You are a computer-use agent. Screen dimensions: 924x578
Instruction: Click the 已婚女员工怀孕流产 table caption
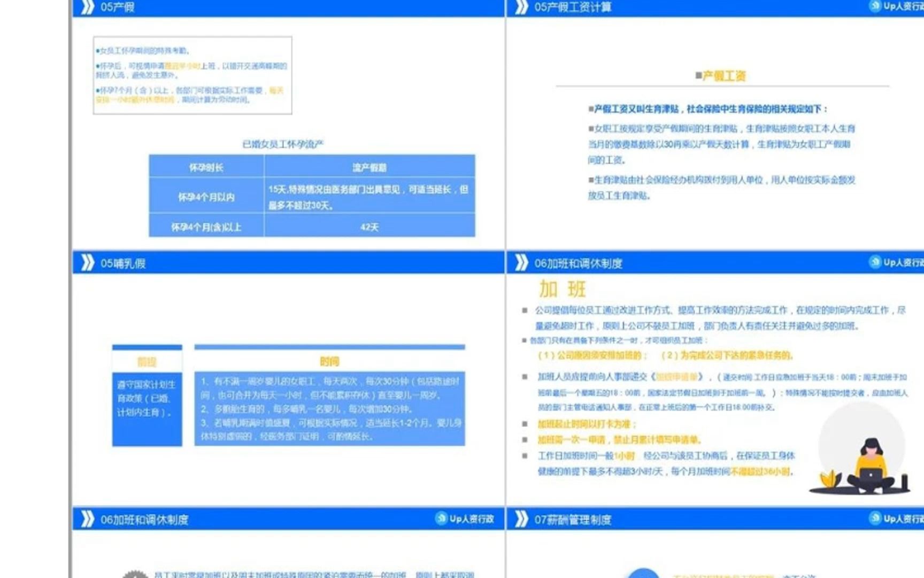click(283, 144)
